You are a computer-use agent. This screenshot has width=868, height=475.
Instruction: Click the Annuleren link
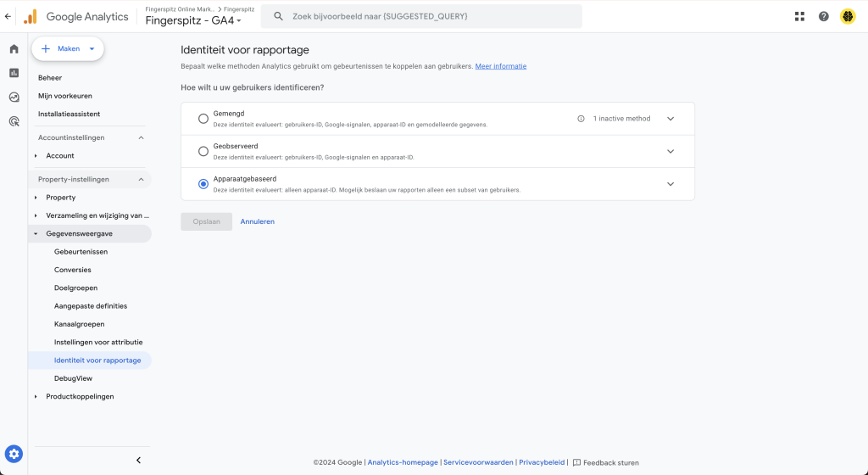click(258, 221)
